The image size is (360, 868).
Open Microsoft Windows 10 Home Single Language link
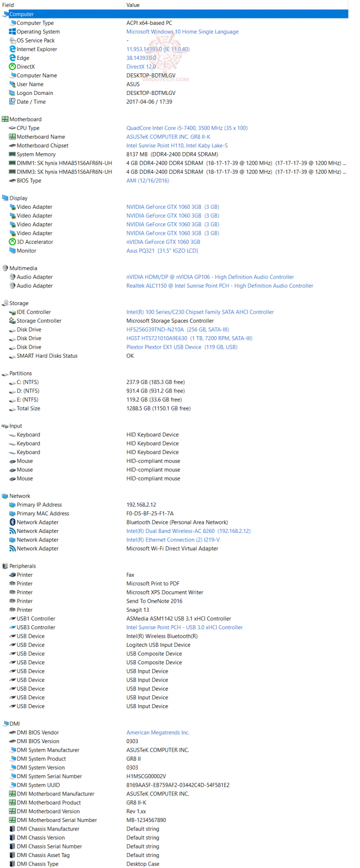pyautogui.click(x=182, y=31)
